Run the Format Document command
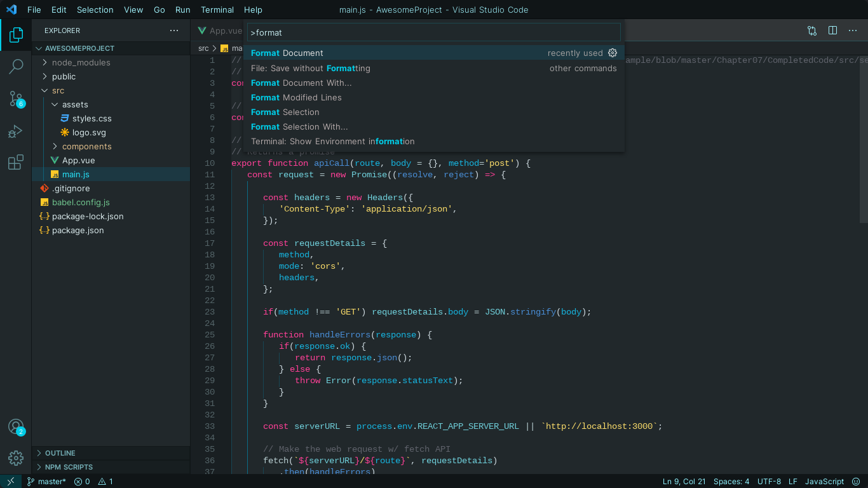 pos(434,53)
